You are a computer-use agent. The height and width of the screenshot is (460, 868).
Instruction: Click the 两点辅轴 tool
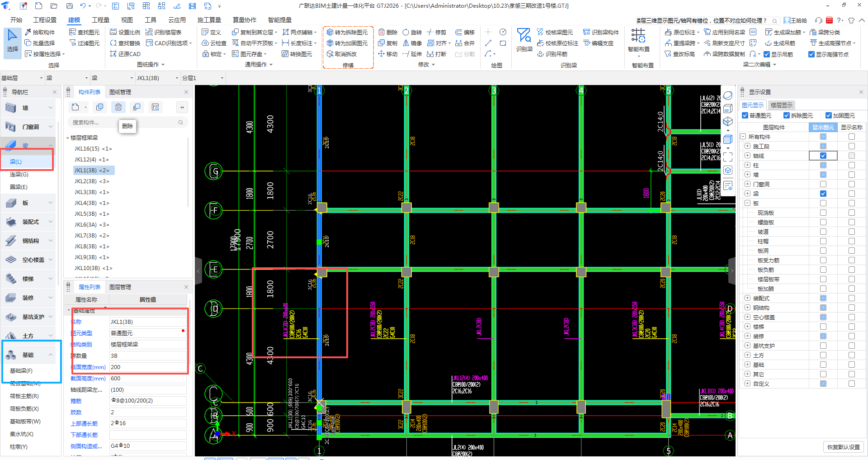pos(299,32)
